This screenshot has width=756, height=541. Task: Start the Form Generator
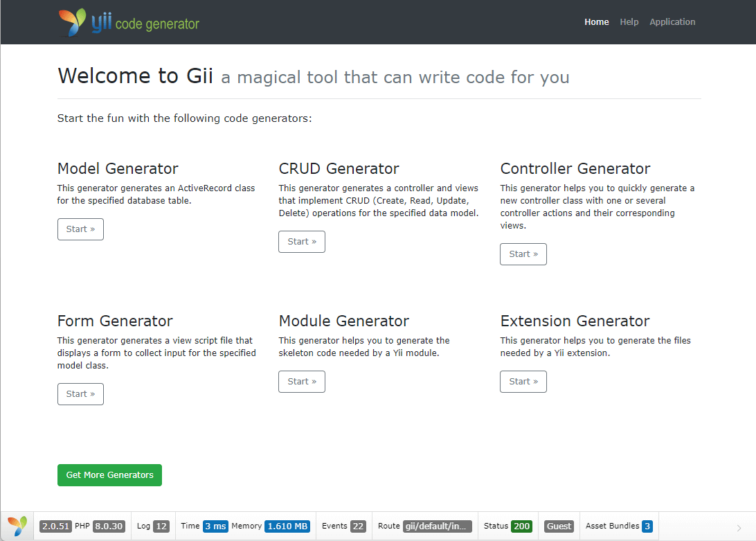tap(80, 394)
